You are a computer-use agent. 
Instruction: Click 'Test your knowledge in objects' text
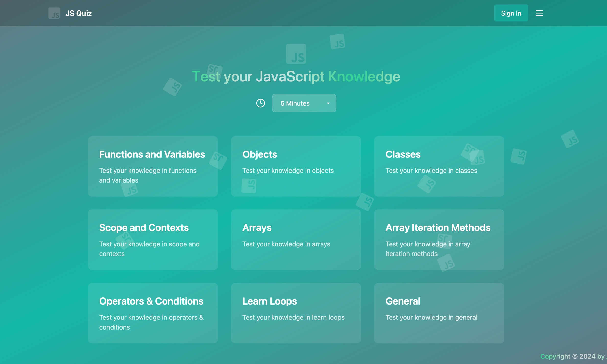[288, 171]
